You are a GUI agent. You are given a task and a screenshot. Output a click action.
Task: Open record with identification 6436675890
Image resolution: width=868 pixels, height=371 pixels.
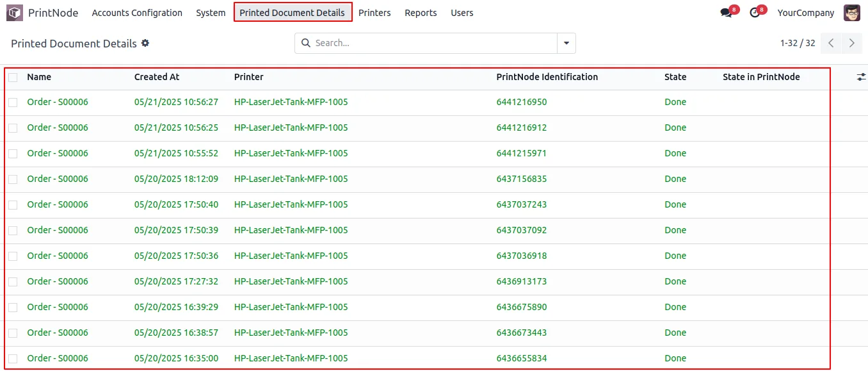click(x=522, y=307)
